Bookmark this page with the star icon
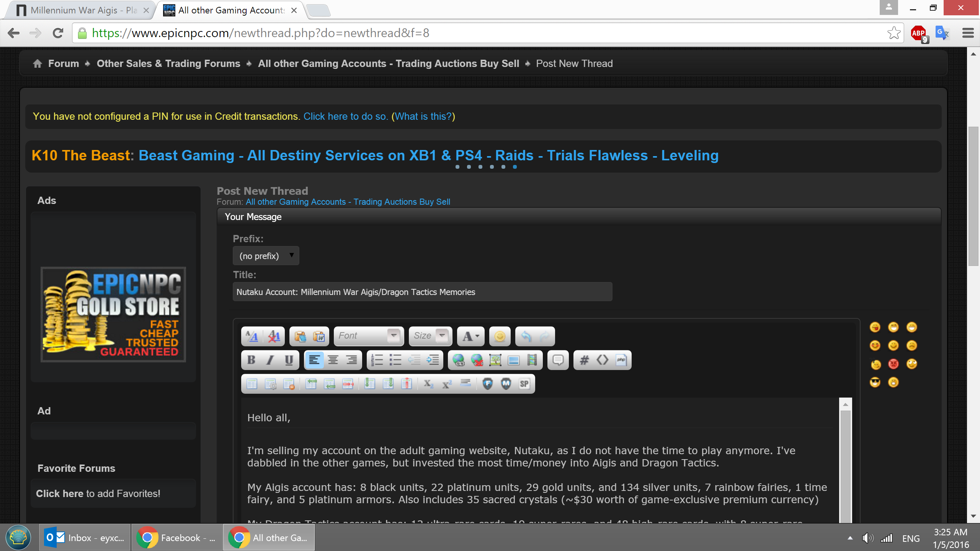Image resolution: width=980 pixels, height=551 pixels. [894, 33]
